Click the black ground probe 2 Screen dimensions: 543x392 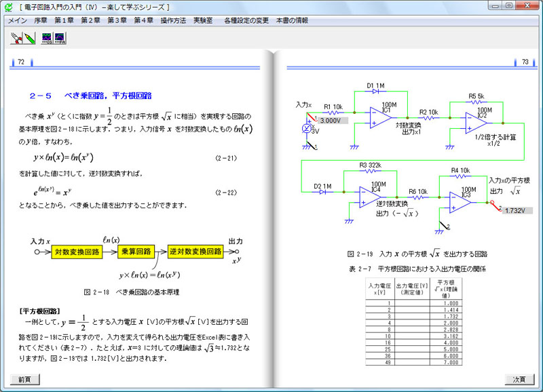(x=445, y=225)
